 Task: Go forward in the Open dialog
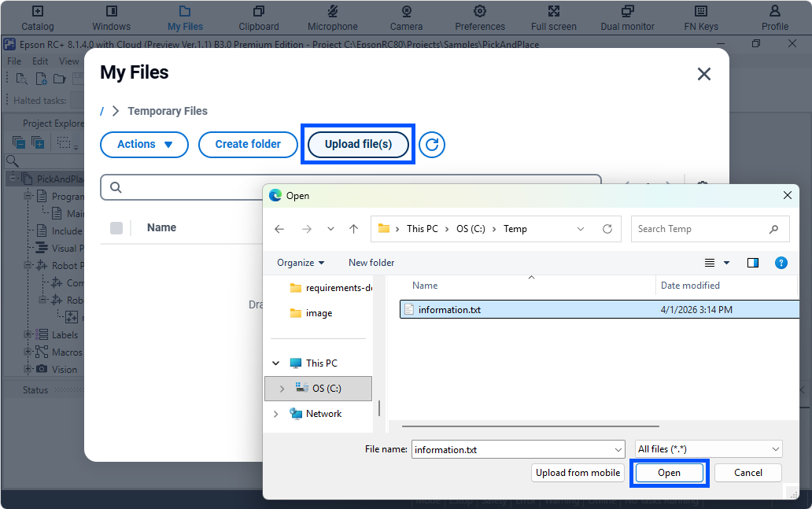[307, 229]
